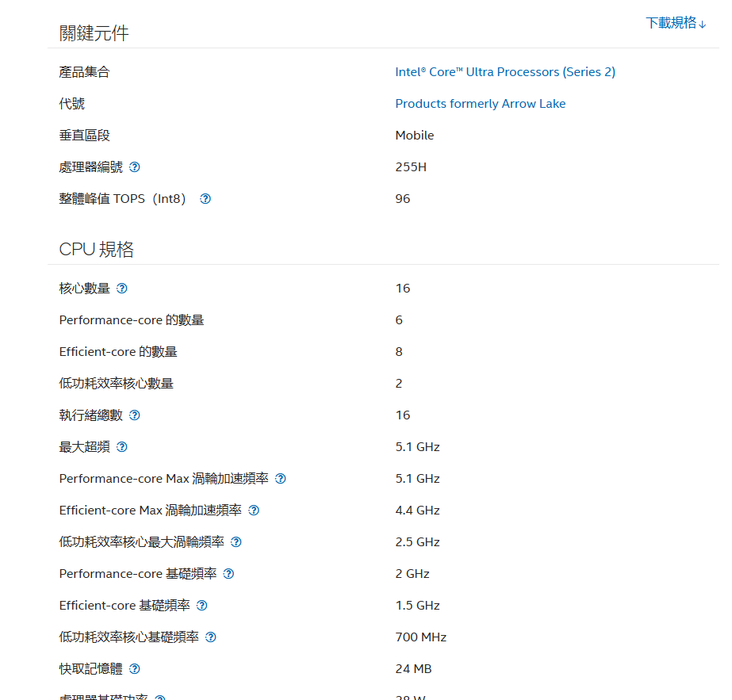This screenshot has height=700, width=732.
Task: Open help icon next to 整體峰值 TOPS (Int8)
Action: point(205,199)
